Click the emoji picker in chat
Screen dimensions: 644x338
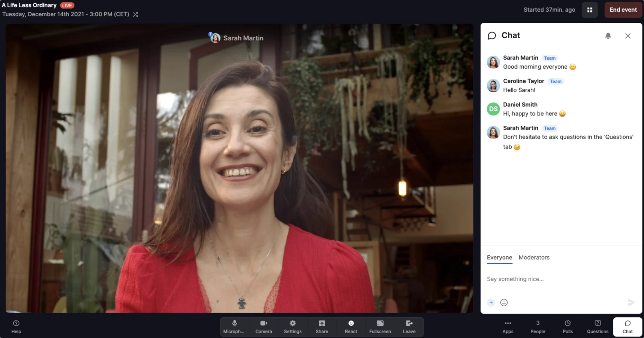[504, 302]
